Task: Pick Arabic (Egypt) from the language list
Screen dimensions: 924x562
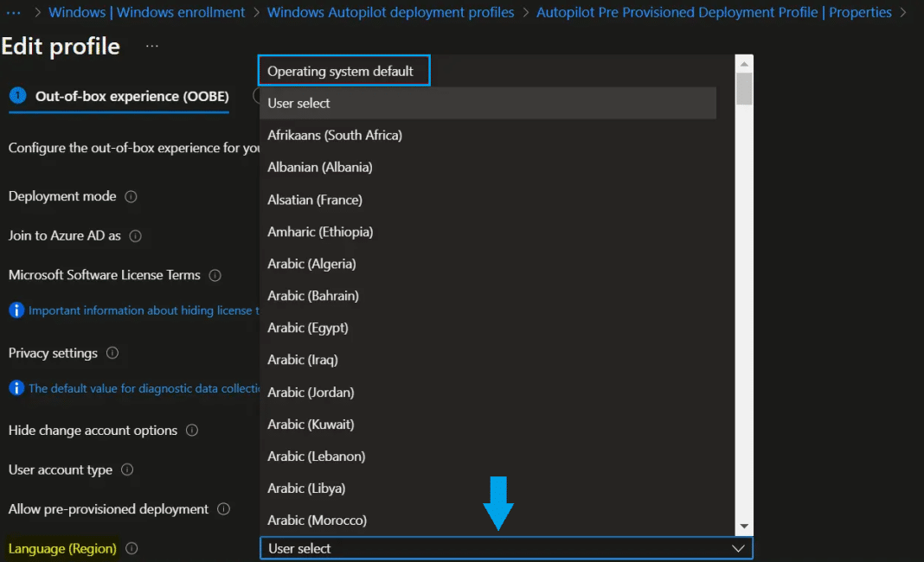Action: 307,328
